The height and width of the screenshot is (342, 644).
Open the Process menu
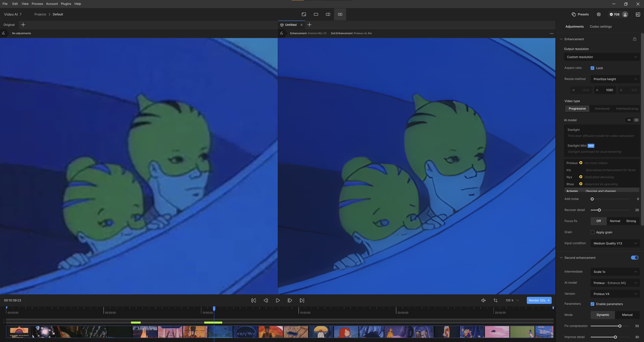click(x=37, y=4)
